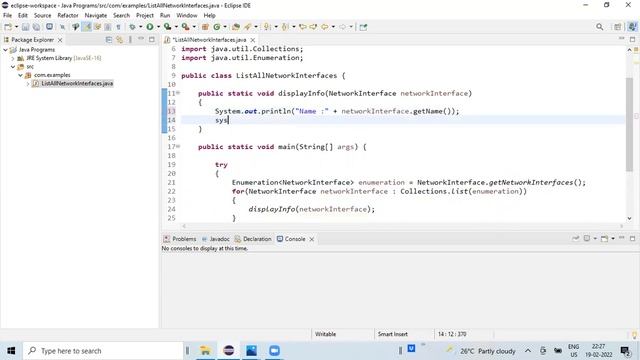Open the New wizard dropdown arrow
The image size is (640, 360).
coord(16,27)
